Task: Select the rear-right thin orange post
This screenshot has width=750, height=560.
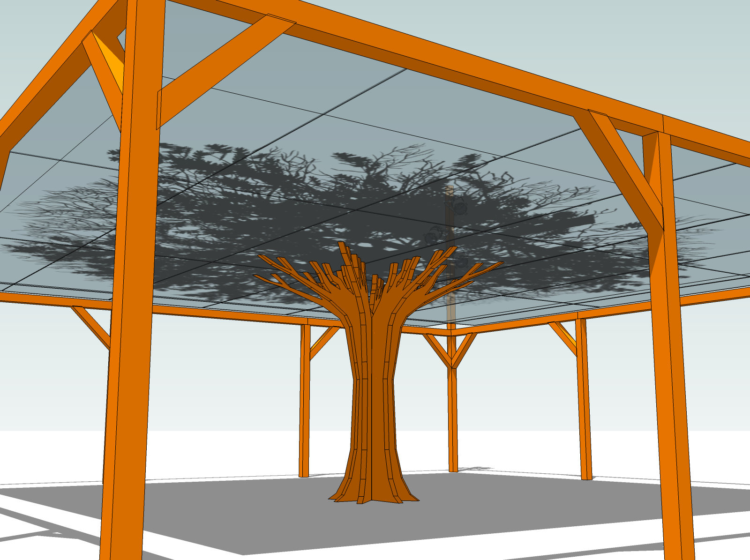Action: click(584, 398)
